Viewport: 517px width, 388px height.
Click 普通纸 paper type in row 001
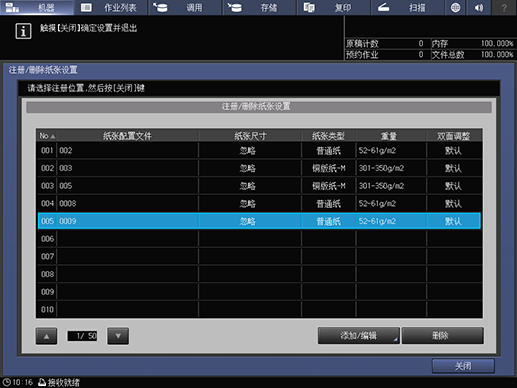point(329,151)
